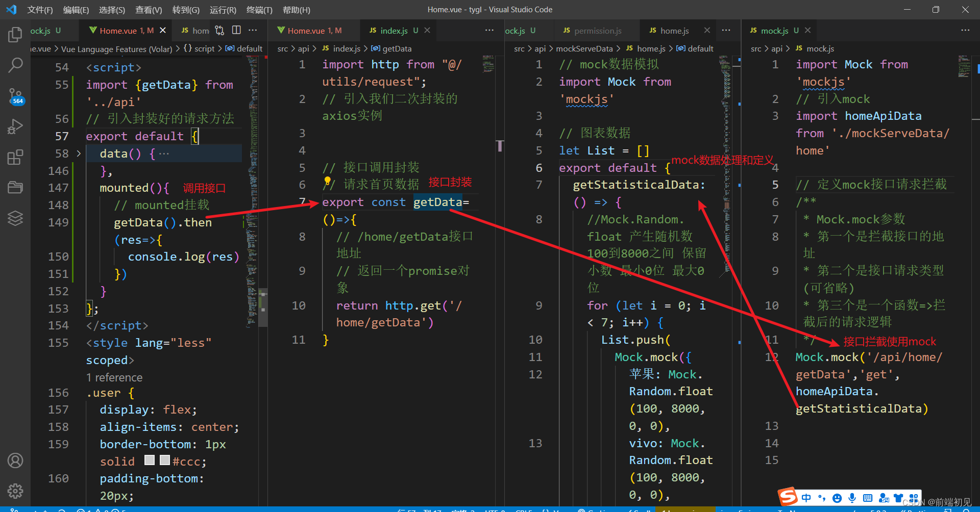Screen dimensions: 980x512
Task: Open the Manage gear icon
Action: (15, 491)
